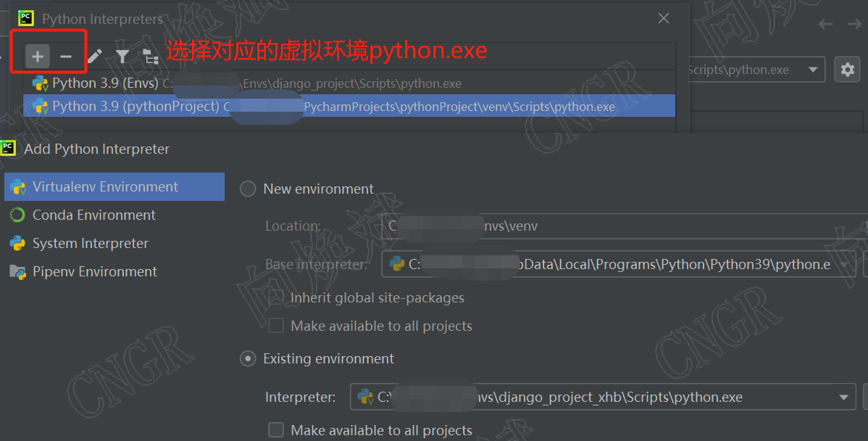This screenshot has width=868, height=441.
Task: Click the Python 3.9 (Envs) row icon
Action: point(41,83)
